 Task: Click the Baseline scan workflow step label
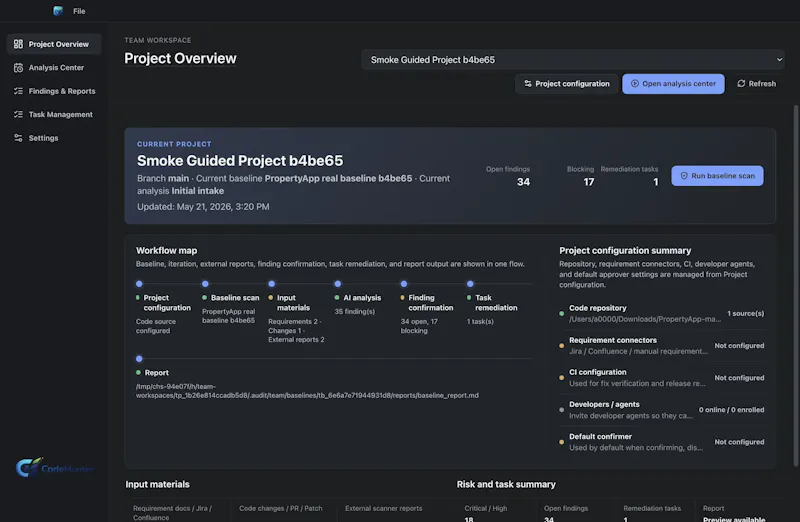click(235, 297)
